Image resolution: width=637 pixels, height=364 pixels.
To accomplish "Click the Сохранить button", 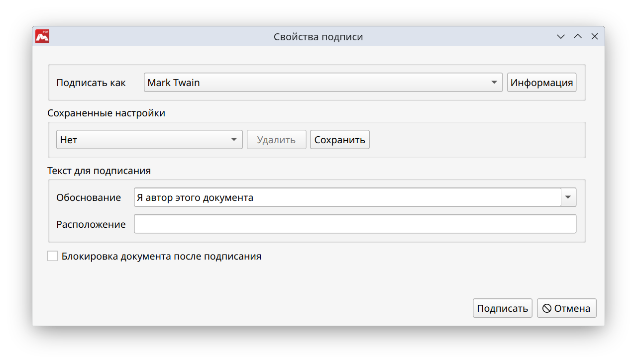I will (339, 140).
